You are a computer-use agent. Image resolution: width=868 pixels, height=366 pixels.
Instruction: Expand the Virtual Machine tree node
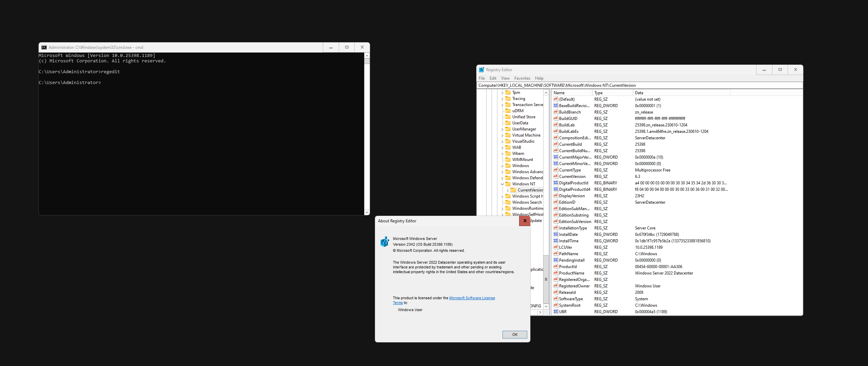pos(502,135)
